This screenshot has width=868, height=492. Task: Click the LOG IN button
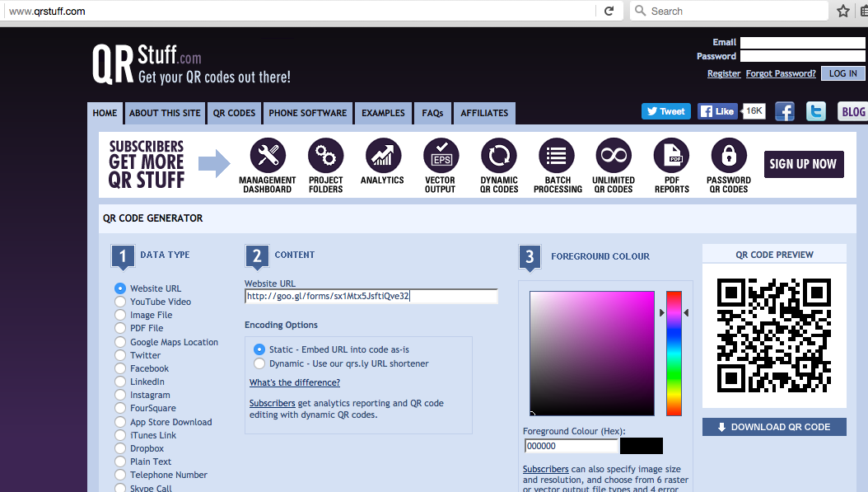click(842, 73)
